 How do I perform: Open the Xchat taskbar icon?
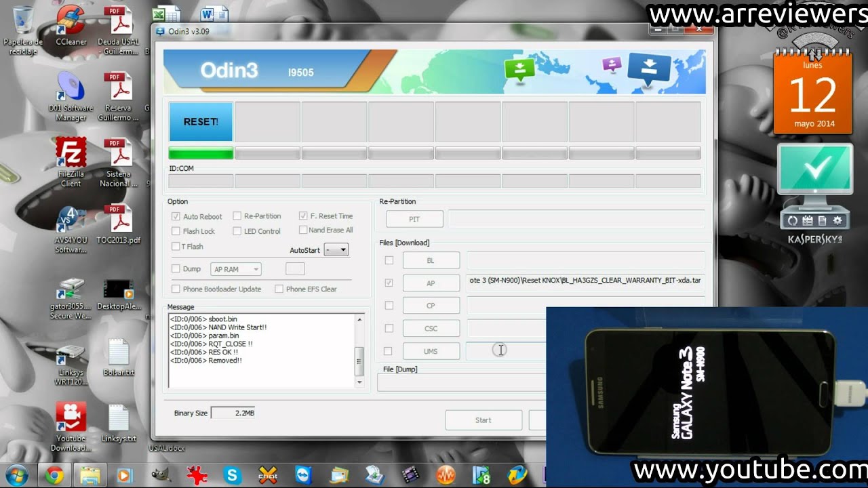coord(268,475)
